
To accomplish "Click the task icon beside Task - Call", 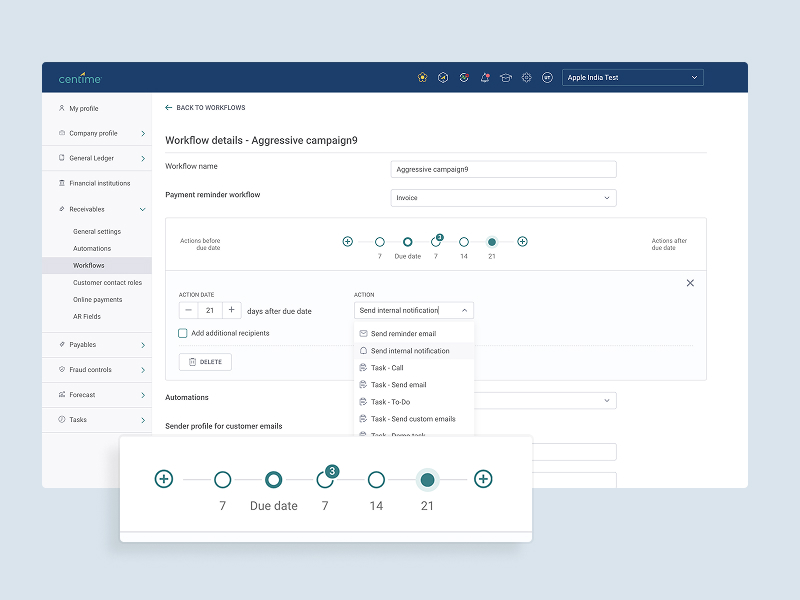I will [363, 367].
